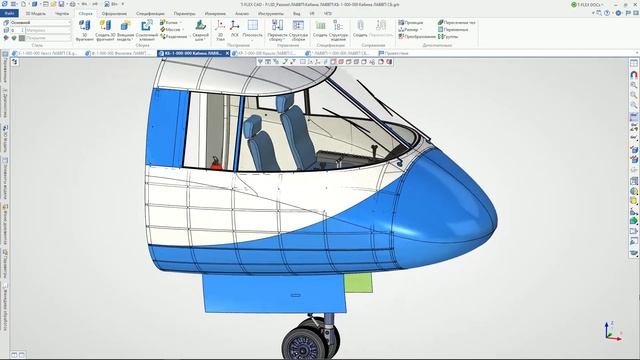Click the Преобразование command
Screen dimensions: 640x360
pyautogui.click(x=417, y=36)
